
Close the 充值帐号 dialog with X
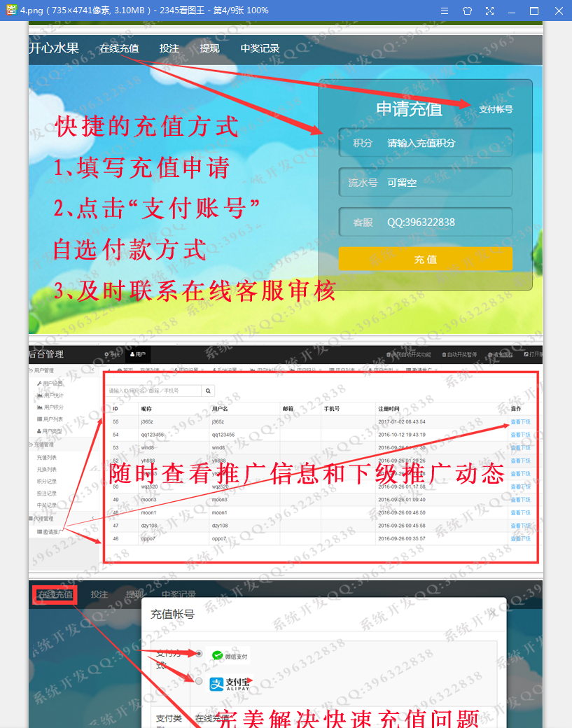(x=493, y=613)
